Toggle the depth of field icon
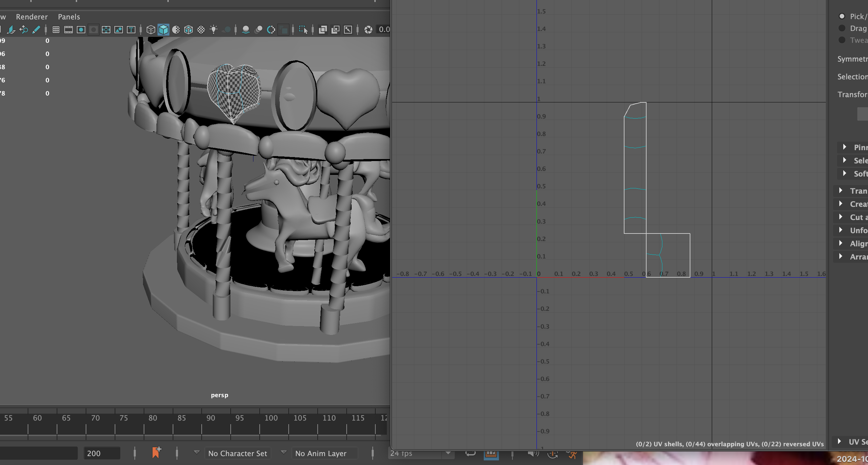868x465 pixels. [284, 30]
